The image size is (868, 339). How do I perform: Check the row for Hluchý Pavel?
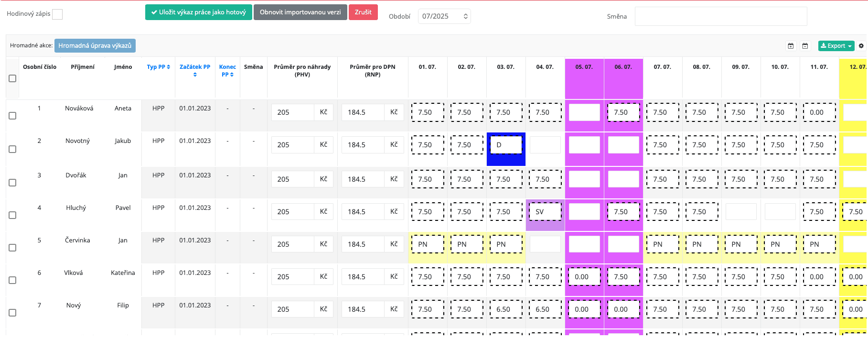click(12, 215)
